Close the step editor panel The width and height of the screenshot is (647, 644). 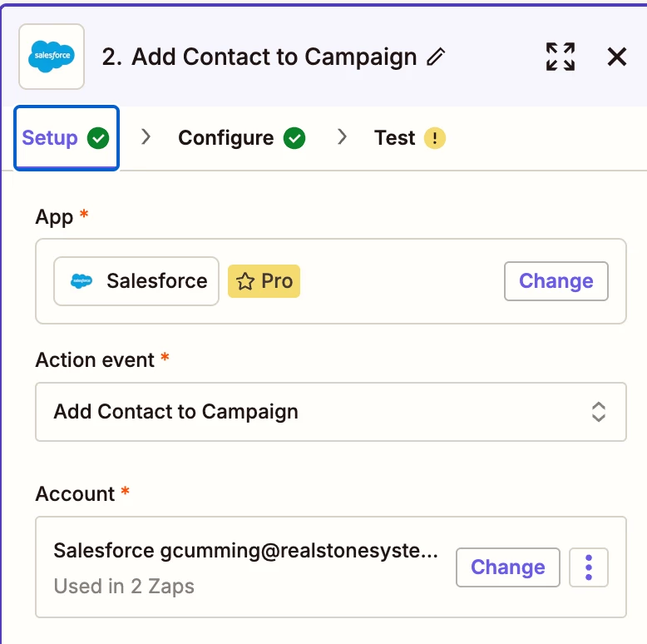click(x=616, y=57)
